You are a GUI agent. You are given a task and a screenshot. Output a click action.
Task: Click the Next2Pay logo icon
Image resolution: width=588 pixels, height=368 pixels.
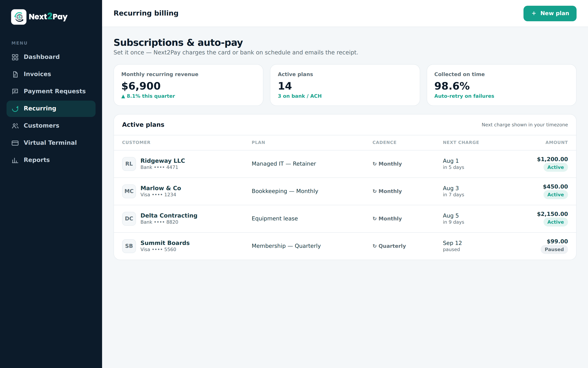click(19, 17)
